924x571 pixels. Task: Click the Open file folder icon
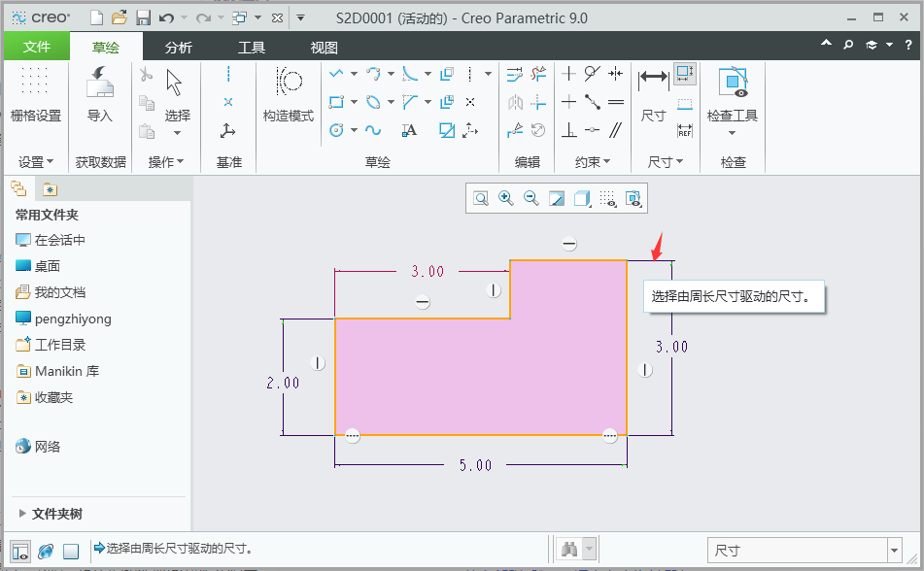point(120,18)
